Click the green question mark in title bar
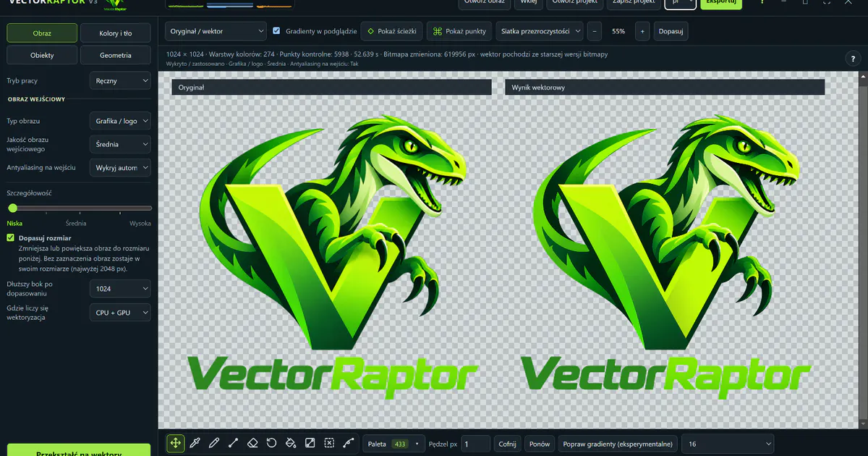The width and height of the screenshot is (868, 456). coord(762,2)
